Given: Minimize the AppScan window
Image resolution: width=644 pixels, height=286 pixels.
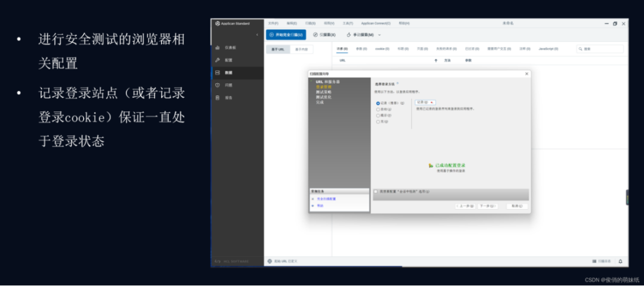Looking at the screenshot, I should pos(606,24).
